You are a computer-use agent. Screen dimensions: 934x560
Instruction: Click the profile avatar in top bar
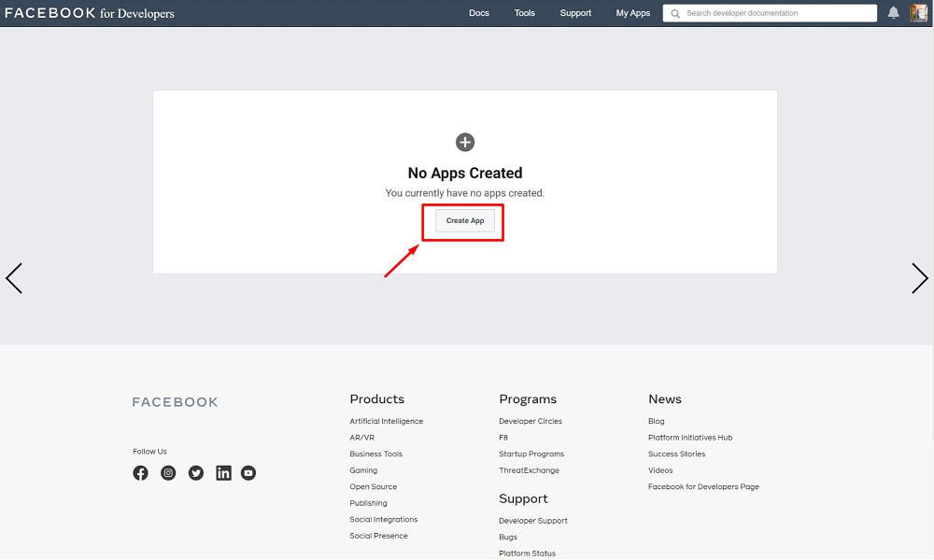[919, 13]
